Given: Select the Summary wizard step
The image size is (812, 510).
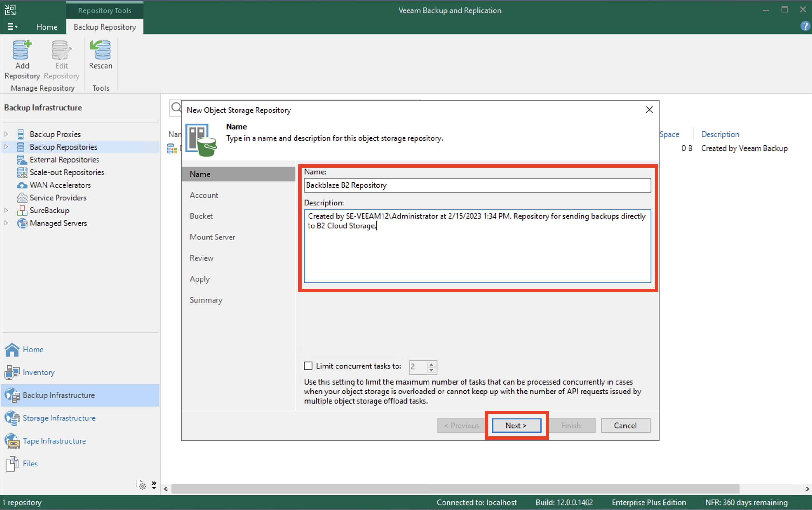Looking at the screenshot, I should pyautogui.click(x=206, y=300).
